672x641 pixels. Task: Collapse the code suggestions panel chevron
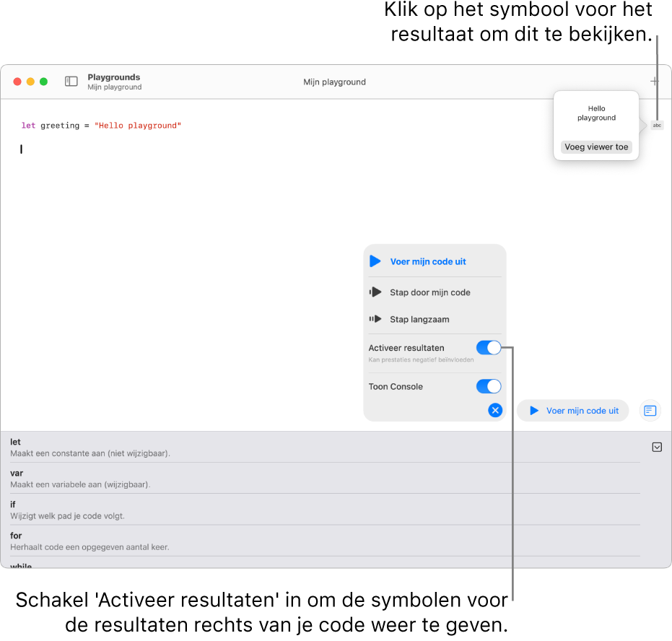tap(657, 448)
